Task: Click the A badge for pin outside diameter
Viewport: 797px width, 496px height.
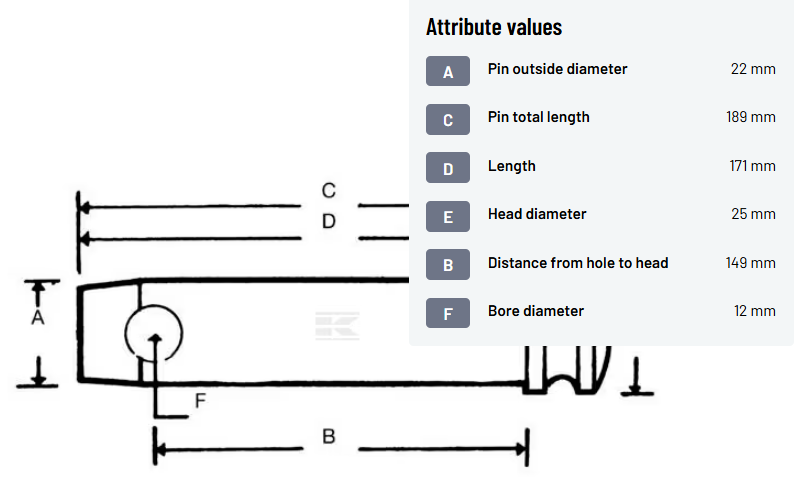Action: tap(448, 71)
